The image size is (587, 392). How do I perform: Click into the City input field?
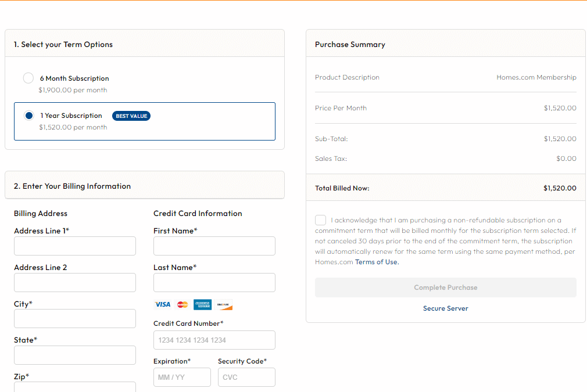[x=75, y=319]
